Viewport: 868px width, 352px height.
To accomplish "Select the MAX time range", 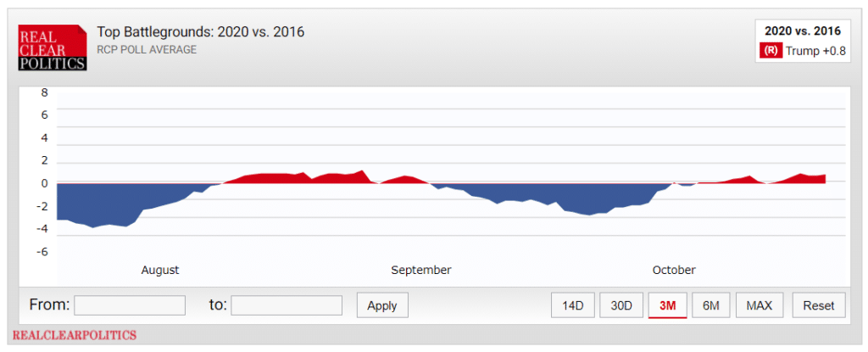I will [759, 305].
